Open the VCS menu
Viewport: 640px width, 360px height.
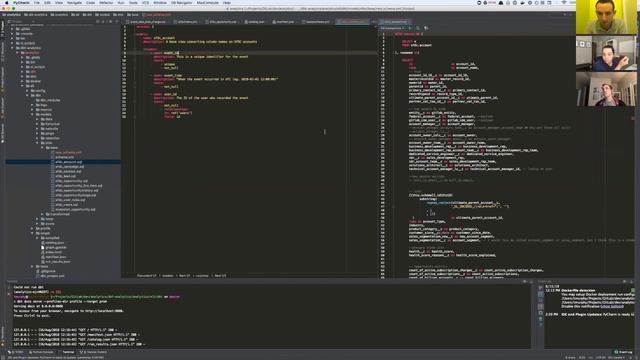tap(145, 2)
